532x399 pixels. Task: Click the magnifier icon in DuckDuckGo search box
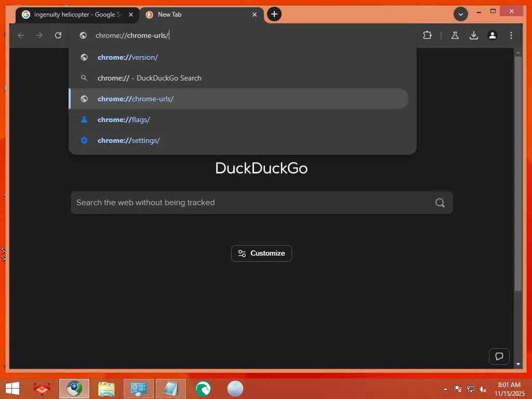440,203
